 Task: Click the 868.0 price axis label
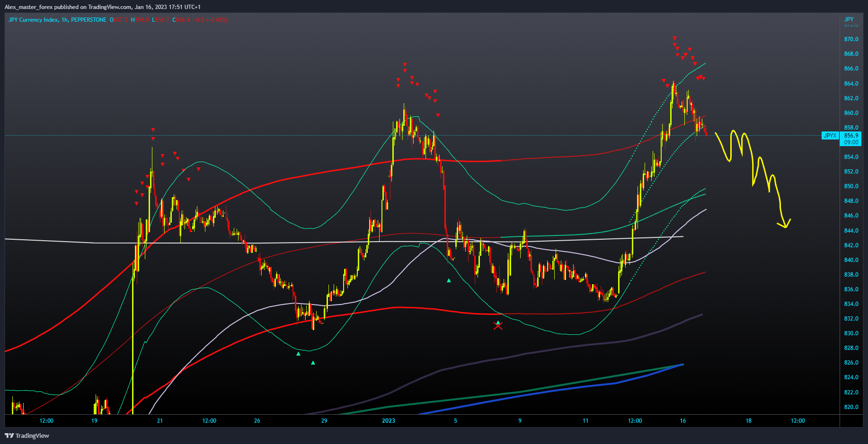click(851, 54)
